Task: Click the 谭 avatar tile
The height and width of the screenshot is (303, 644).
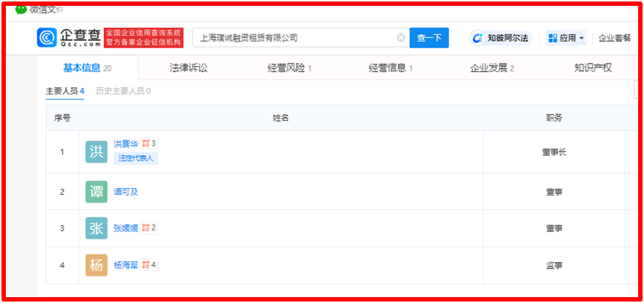Action: pyautogui.click(x=96, y=192)
